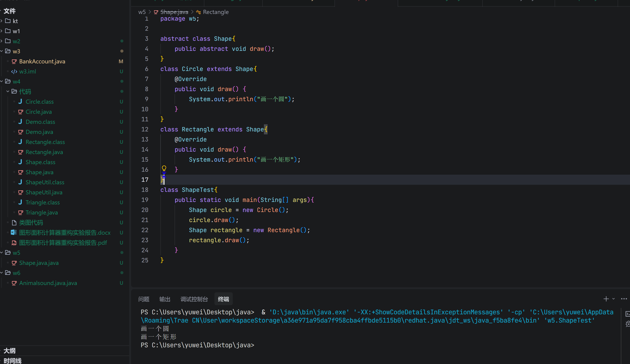Click the lightbulb quick-fix icon
Screen dimensions: 630x364
[x=164, y=168]
